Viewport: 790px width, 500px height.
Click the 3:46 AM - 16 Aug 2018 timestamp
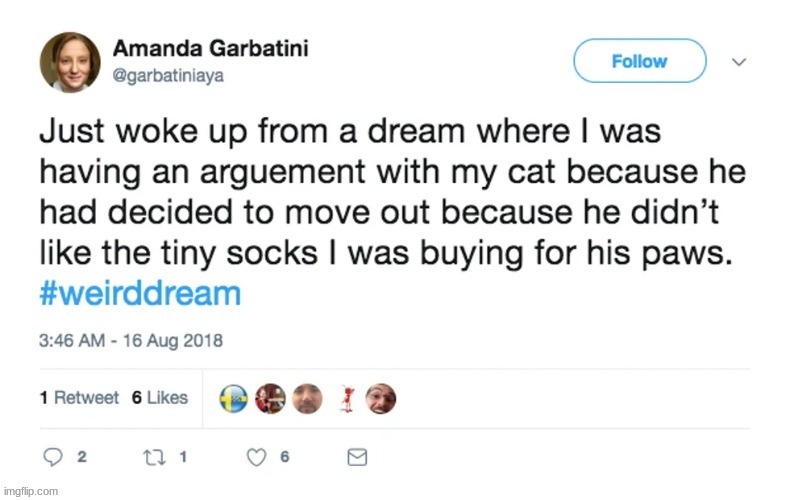pyautogui.click(x=131, y=340)
